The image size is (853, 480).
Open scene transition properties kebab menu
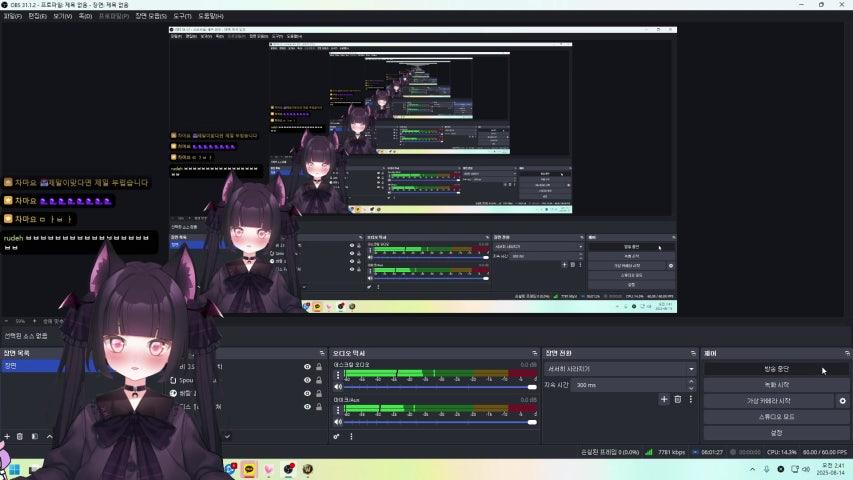coord(691,399)
